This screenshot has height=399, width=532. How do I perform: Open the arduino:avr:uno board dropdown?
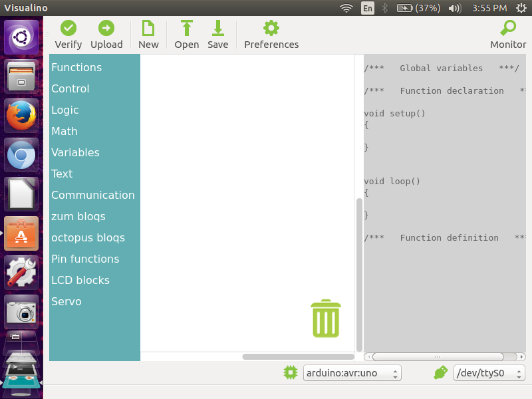[x=352, y=373]
